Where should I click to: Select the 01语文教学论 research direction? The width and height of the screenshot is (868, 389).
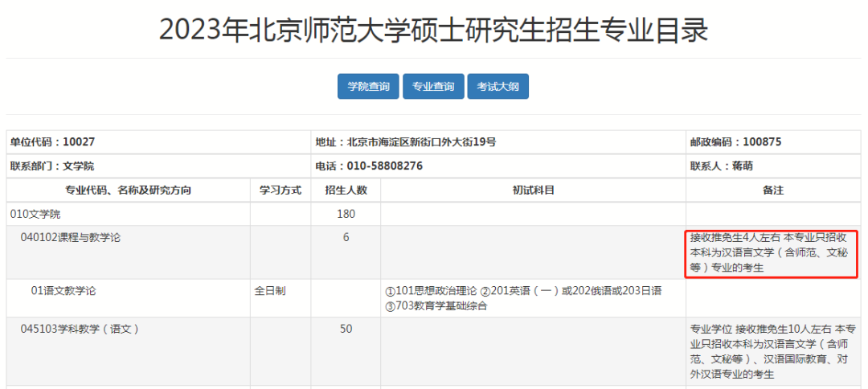[63, 290]
